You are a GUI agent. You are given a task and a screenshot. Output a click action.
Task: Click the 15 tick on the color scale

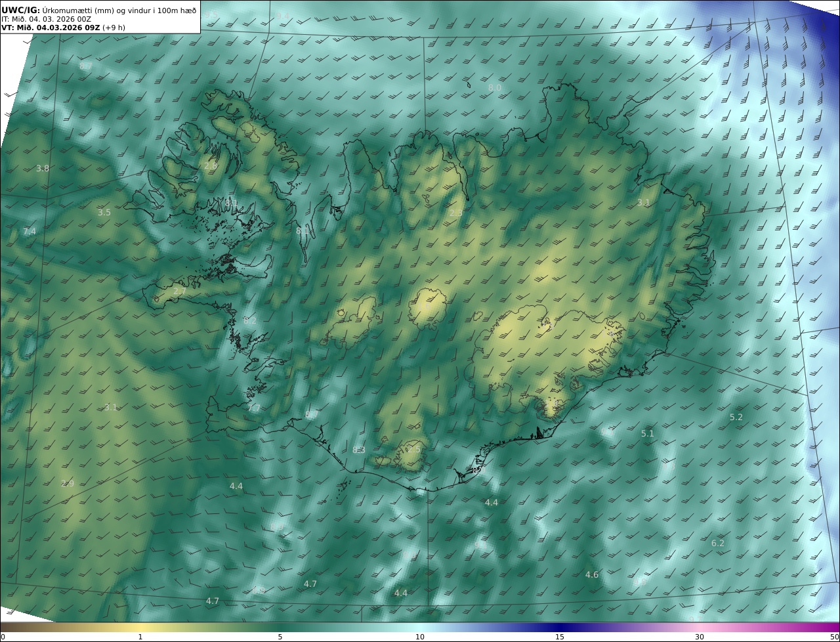(x=560, y=637)
